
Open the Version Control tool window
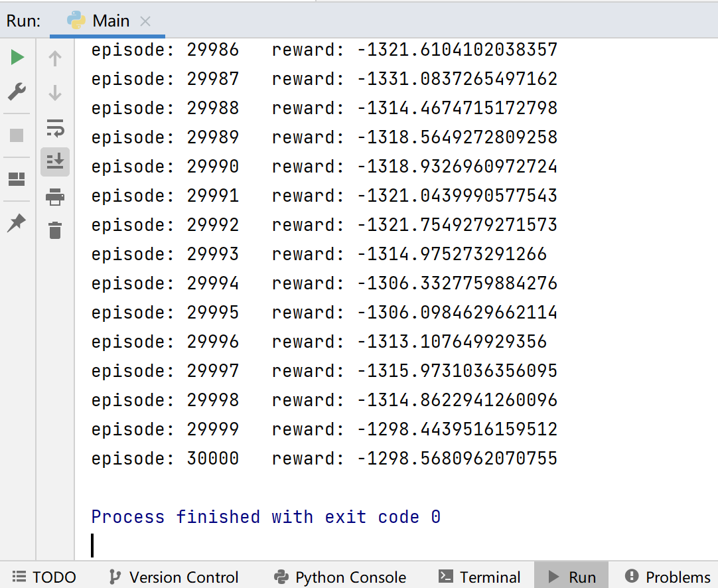coord(174,577)
